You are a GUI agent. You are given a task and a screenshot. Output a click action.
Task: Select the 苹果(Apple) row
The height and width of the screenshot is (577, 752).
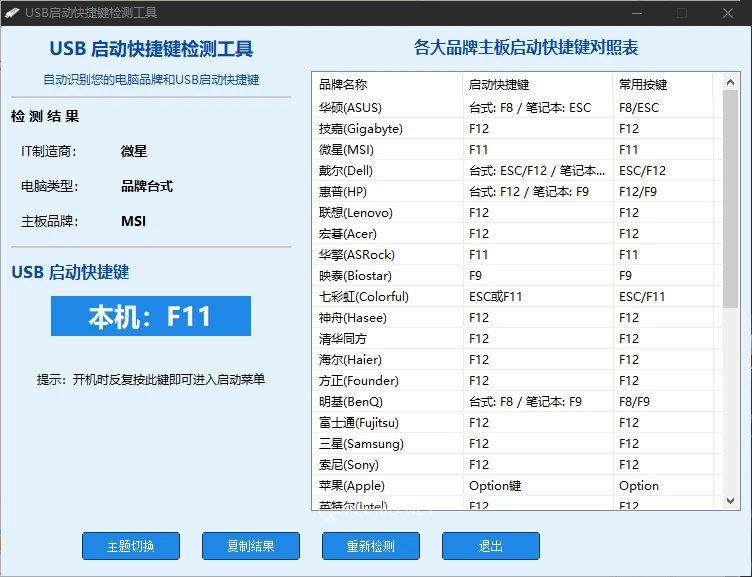pos(517,486)
